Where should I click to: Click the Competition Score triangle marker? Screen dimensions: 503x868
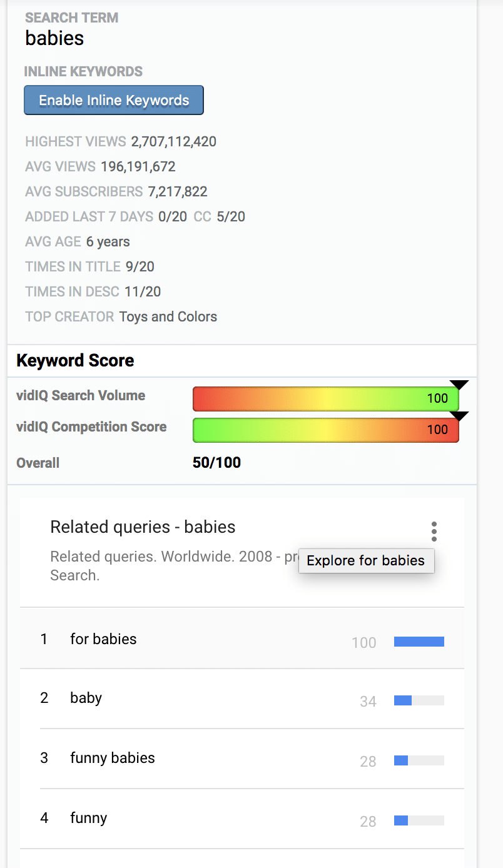tap(459, 416)
